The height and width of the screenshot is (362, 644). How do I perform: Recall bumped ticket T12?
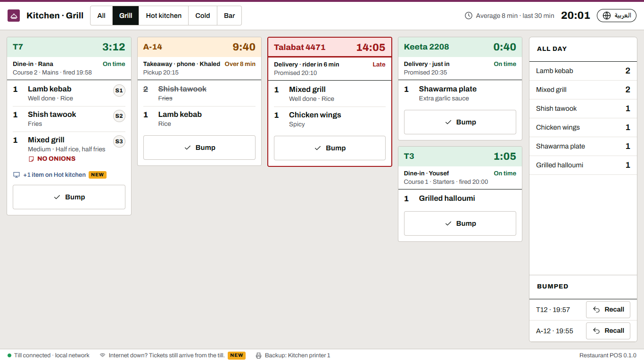click(608, 310)
